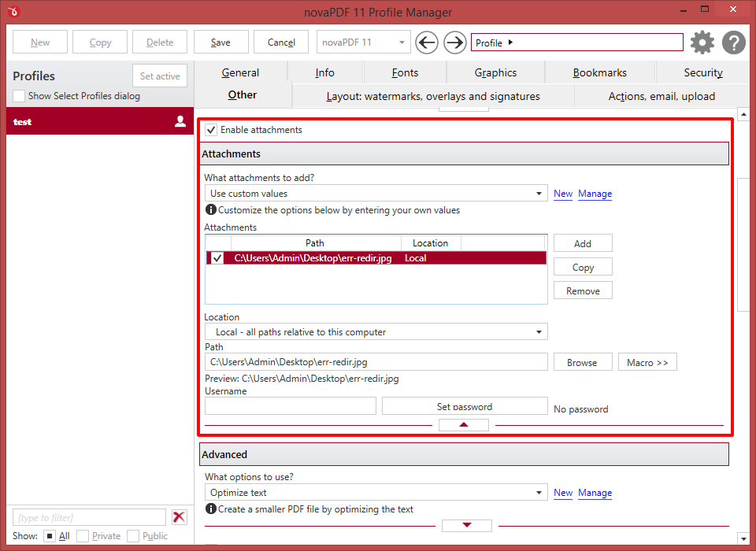
Task: Click the Set password button
Action: point(465,406)
